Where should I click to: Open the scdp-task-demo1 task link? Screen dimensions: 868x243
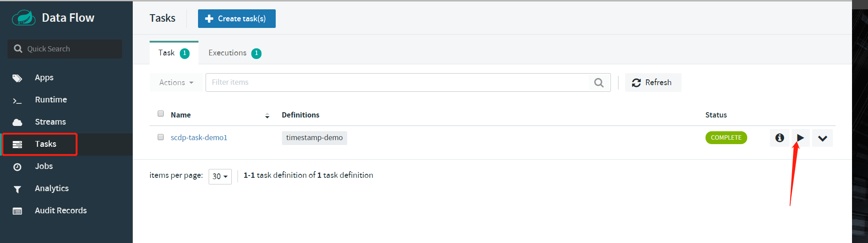point(199,137)
